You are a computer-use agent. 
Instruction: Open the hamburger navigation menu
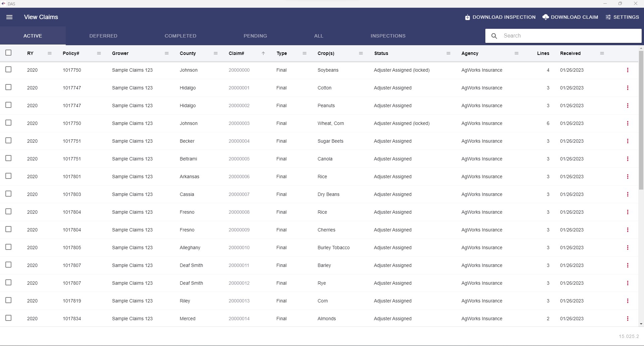click(9, 17)
